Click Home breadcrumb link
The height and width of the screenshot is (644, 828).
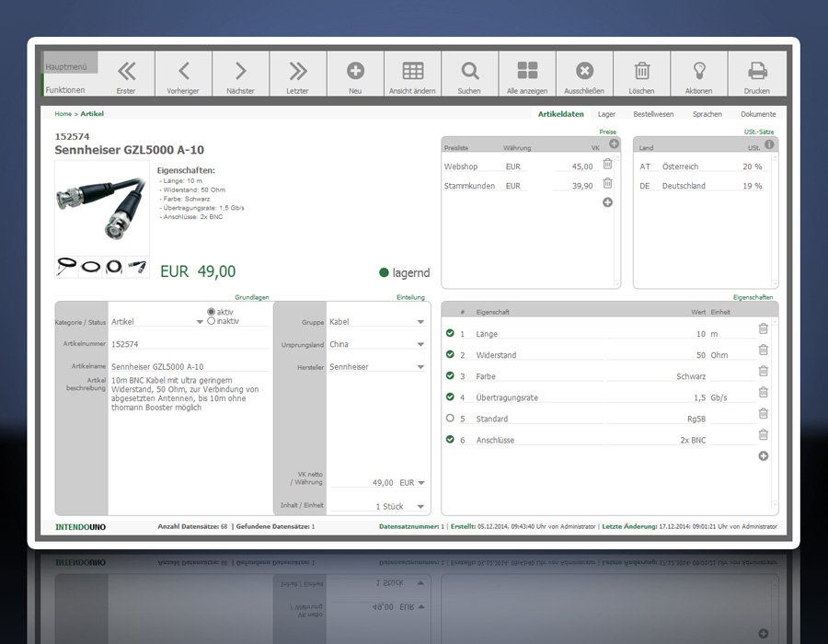(x=63, y=113)
